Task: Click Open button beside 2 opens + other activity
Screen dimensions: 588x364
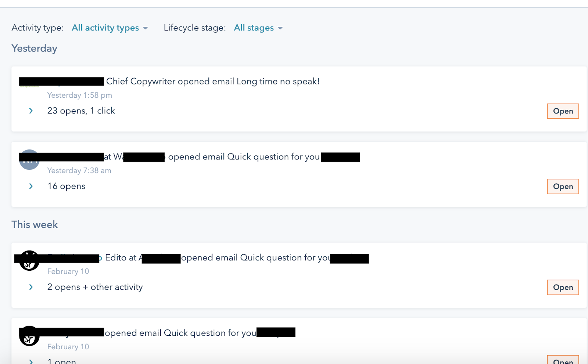Action: click(563, 288)
